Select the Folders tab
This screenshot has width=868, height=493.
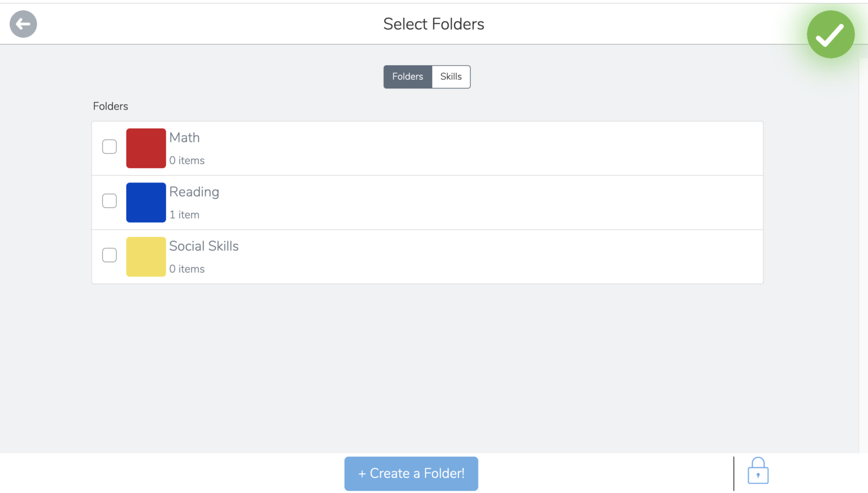click(407, 77)
